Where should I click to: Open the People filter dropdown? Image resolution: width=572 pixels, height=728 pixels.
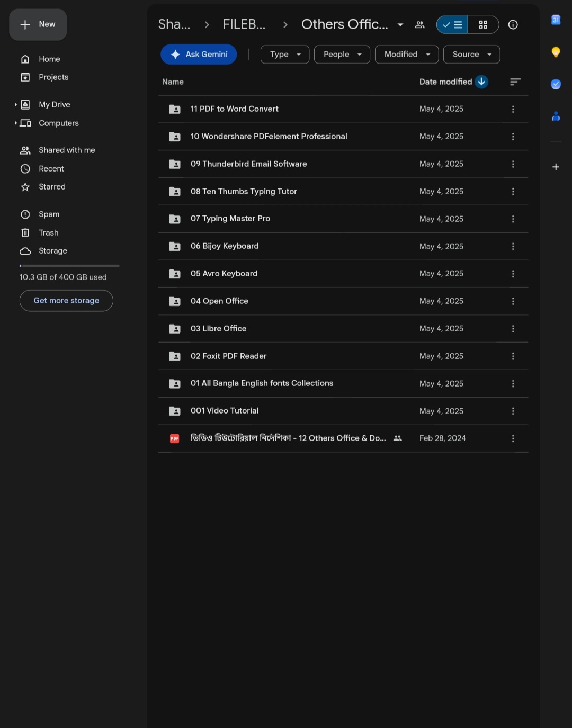[x=342, y=54]
